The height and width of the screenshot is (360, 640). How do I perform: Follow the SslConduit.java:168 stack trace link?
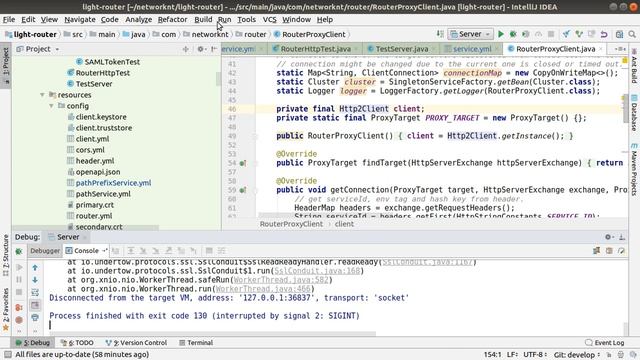click(x=318, y=271)
